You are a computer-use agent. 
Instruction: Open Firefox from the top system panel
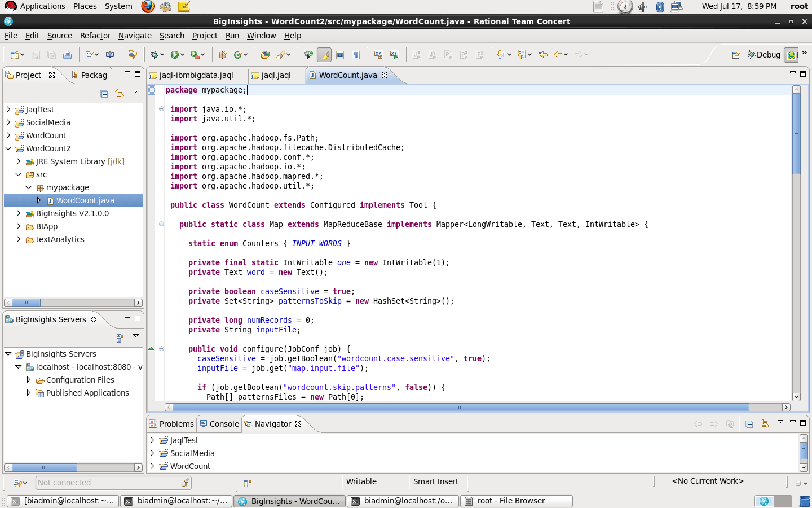(148, 6)
